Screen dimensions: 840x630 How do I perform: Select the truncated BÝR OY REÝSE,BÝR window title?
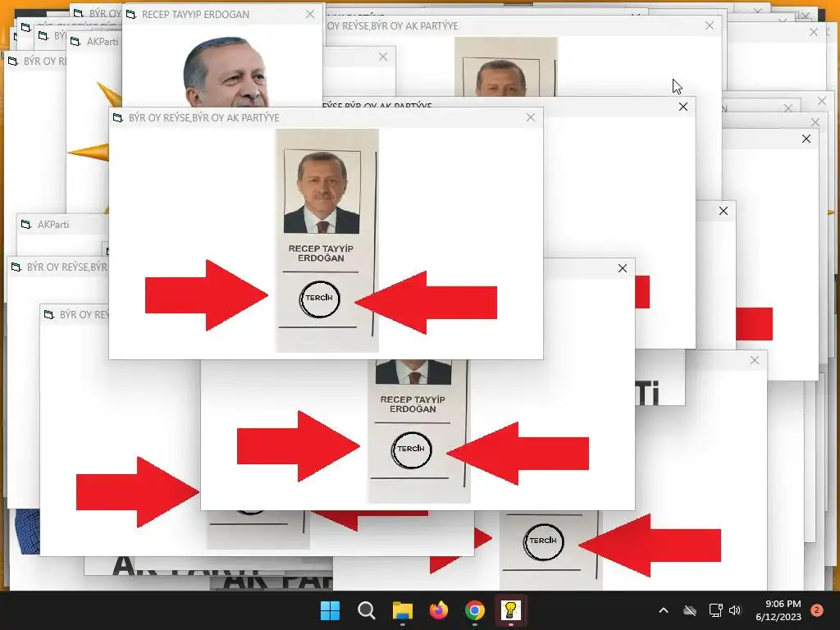click(67, 267)
